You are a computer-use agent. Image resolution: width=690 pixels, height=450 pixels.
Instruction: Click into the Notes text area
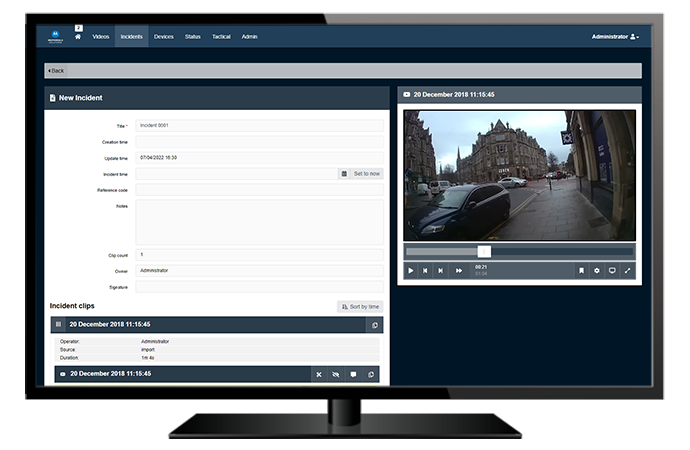(259, 221)
